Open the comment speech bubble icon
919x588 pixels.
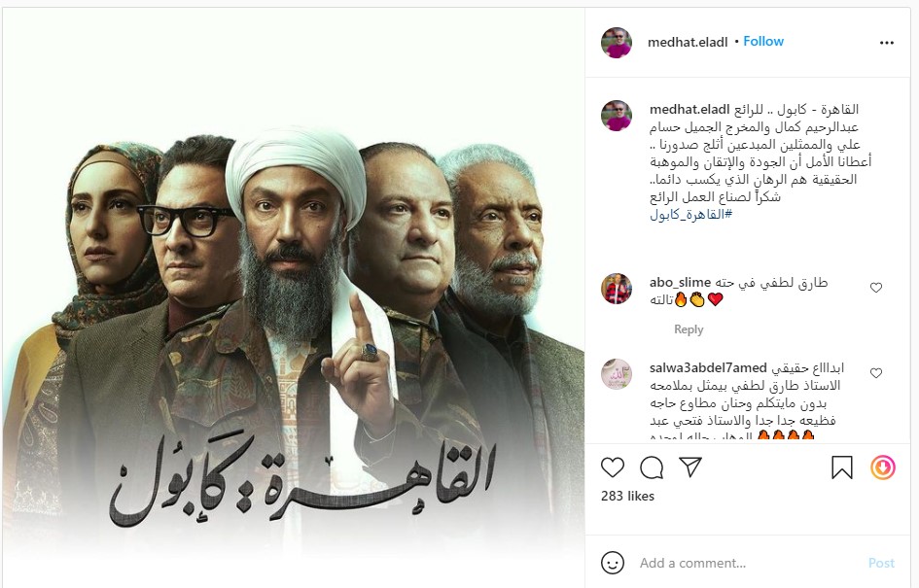[652, 467]
